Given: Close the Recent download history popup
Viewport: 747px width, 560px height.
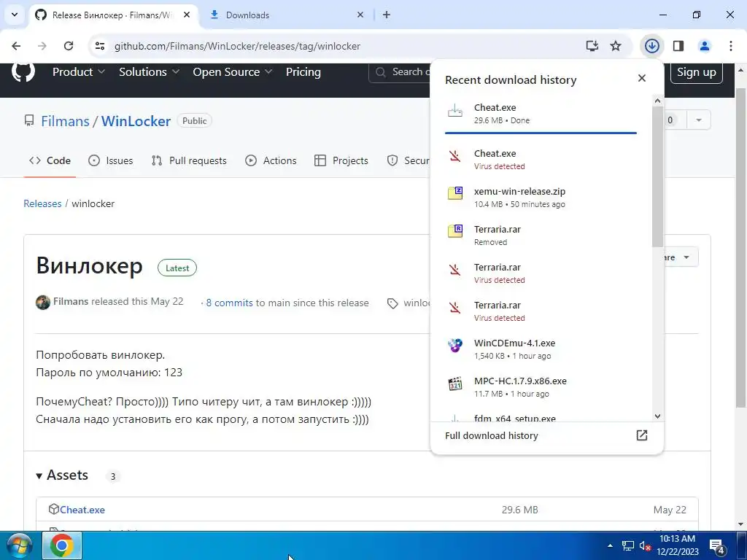Looking at the screenshot, I should pos(642,78).
